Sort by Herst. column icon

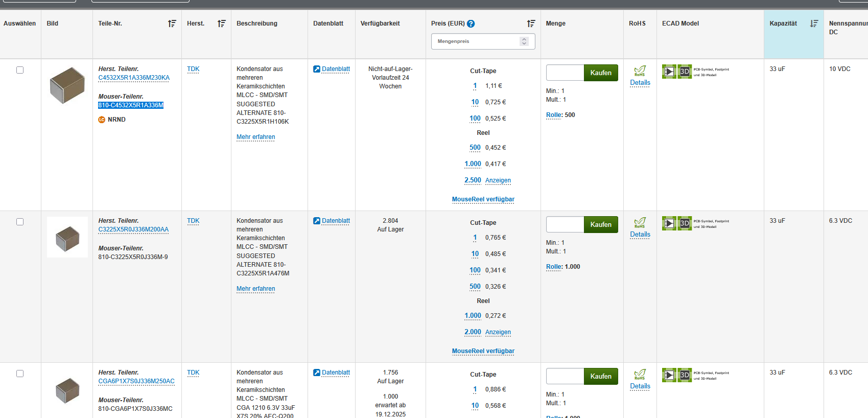point(221,24)
